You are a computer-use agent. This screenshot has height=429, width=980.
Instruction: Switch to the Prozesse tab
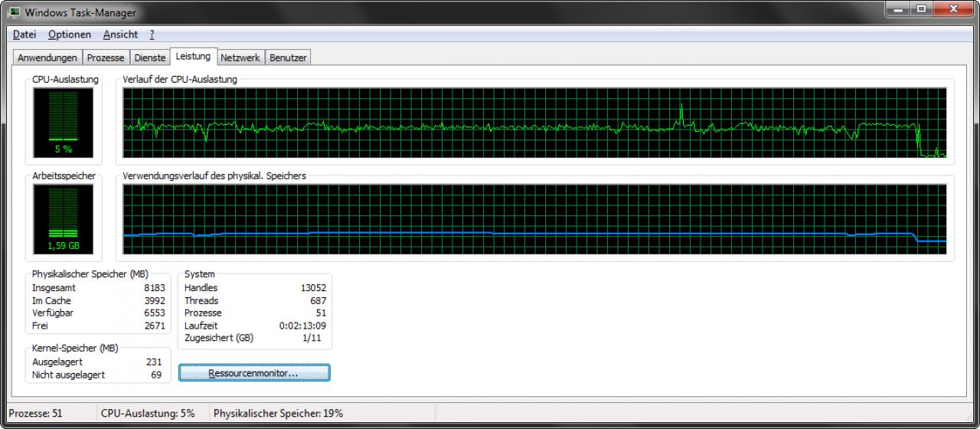(x=106, y=57)
